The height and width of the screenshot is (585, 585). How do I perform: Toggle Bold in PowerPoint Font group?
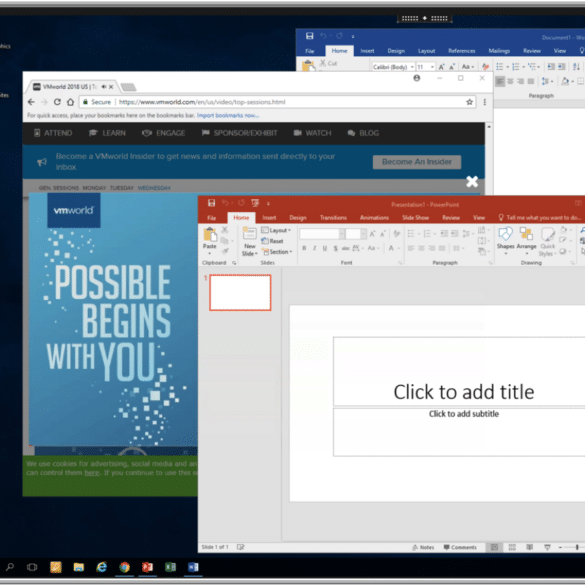click(304, 248)
